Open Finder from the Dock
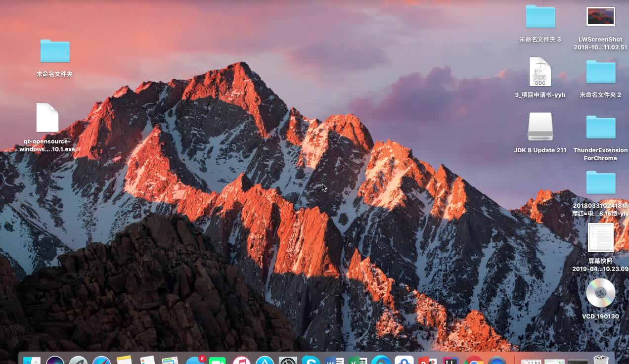 tap(32, 360)
